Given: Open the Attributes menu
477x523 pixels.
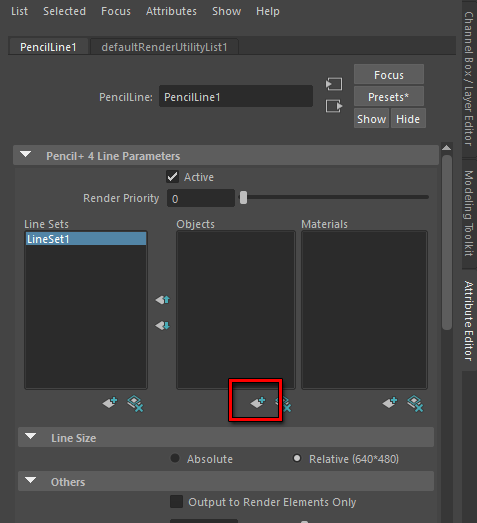Looking at the screenshot, I should point(171,11).
